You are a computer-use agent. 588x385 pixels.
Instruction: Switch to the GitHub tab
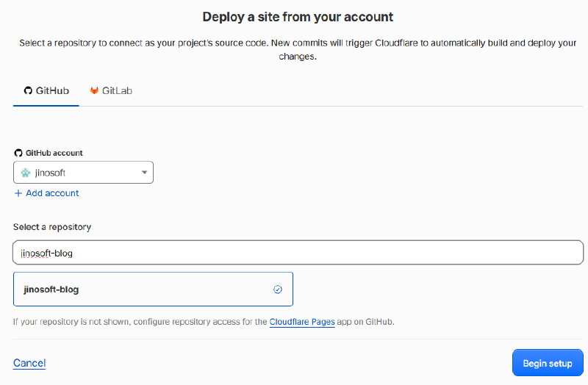pos(46,90)
